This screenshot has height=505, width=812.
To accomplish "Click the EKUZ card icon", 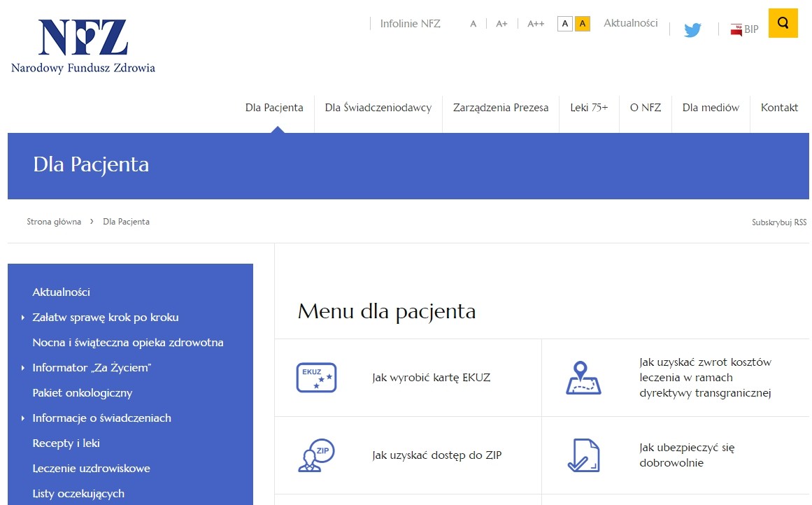I will click(x=316, y=378).
